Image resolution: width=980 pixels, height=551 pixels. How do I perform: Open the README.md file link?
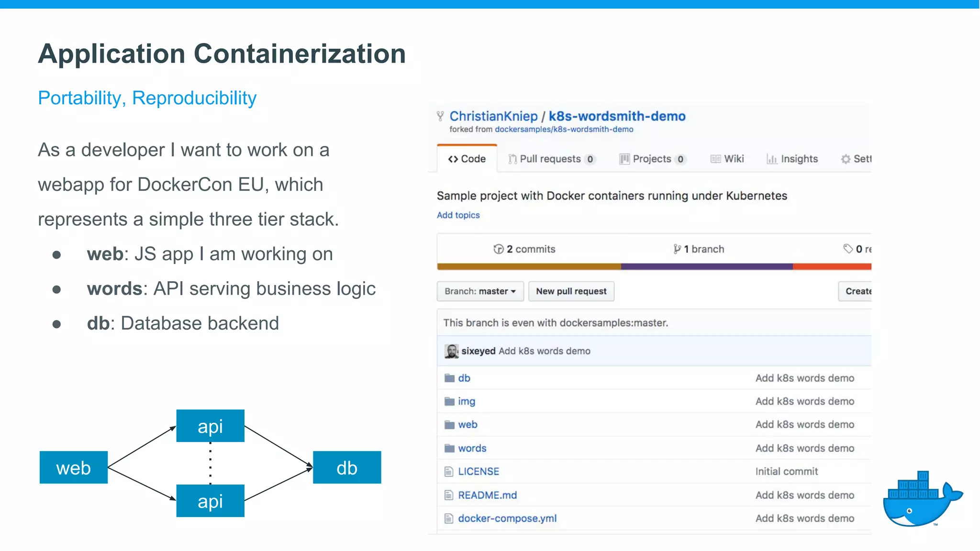tap(488, 495)
